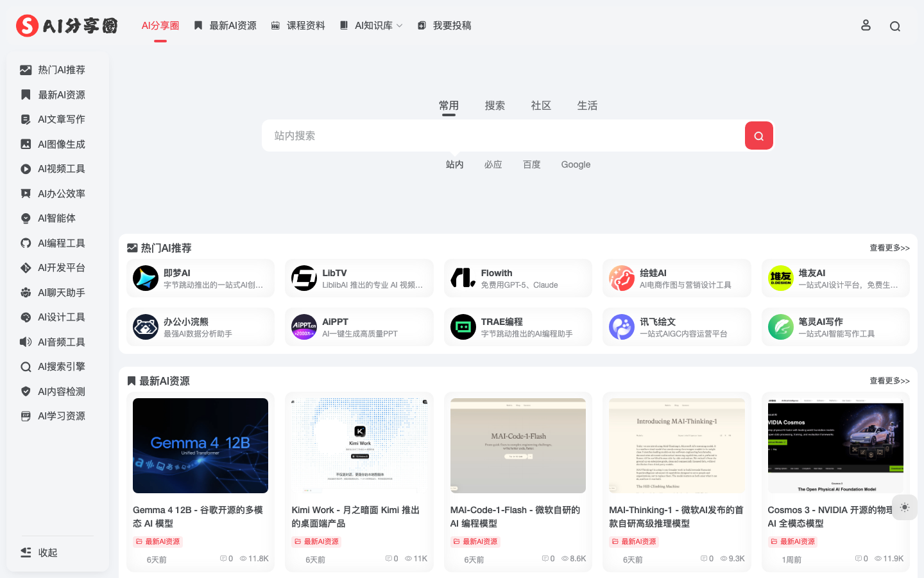Viewport: 924px width, 578px height.
Task: Open the 堆友AI tool card
Action: [835, 278]
